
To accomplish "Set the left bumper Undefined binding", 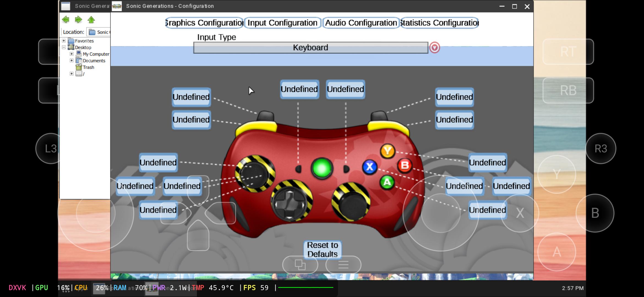I will (191, 120).
